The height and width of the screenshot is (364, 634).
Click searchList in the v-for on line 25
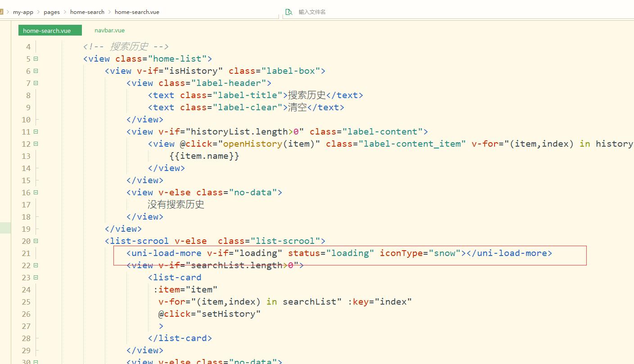(310, 301)
